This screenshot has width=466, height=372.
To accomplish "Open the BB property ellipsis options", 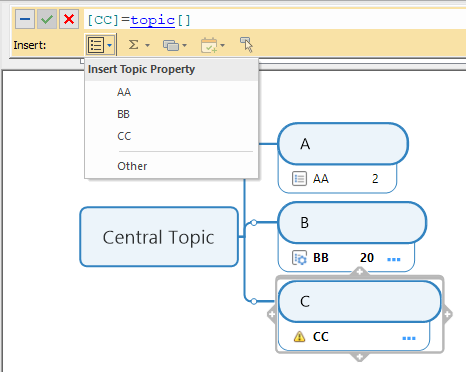I will (x=394, y=259).
